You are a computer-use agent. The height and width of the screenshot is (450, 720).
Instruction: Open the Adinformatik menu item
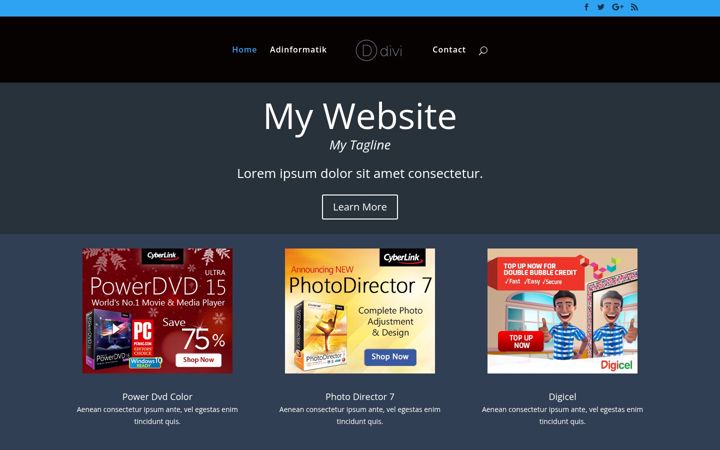coord(298,50)
